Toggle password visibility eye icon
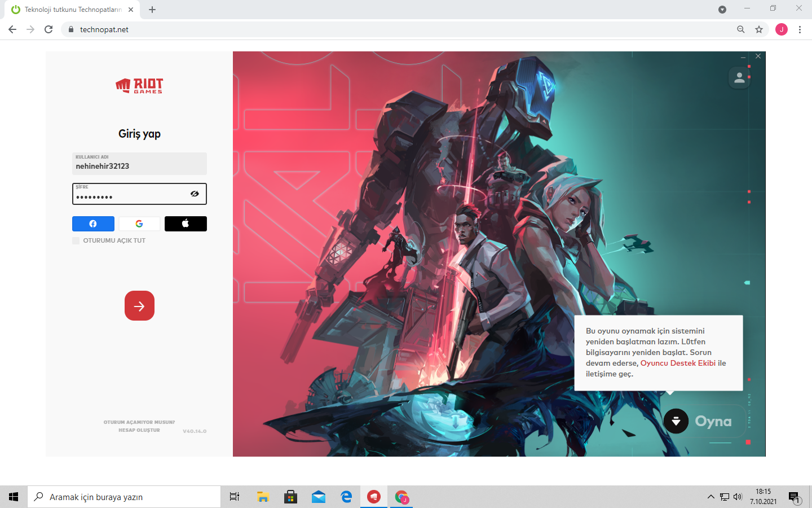This screenshot has height=508, width=812. pos(195,194)
